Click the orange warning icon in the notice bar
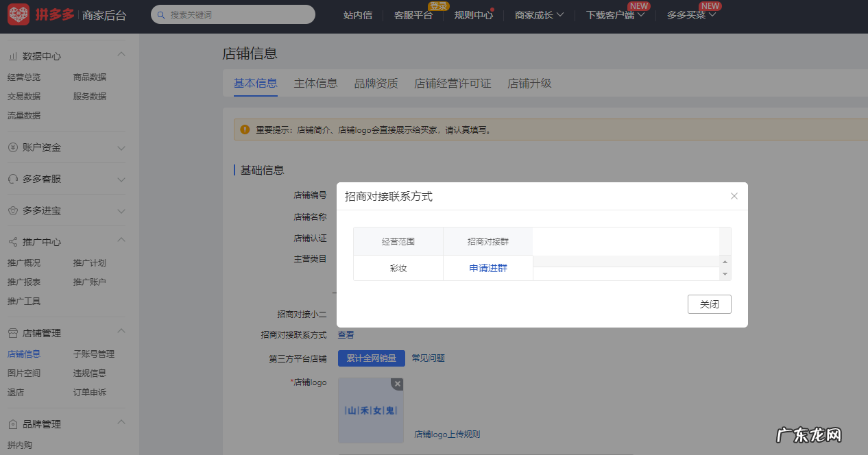The height and width of the screenshot is (455, 868). point(245,130)
